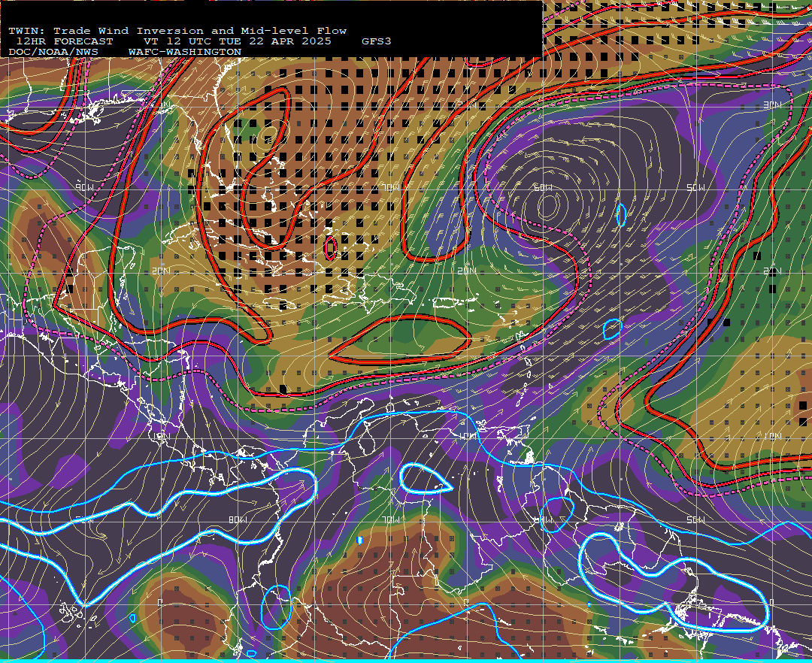
Task: Click the 'DOC/NOAA/NWS' source text
Action: pos(53,53)
